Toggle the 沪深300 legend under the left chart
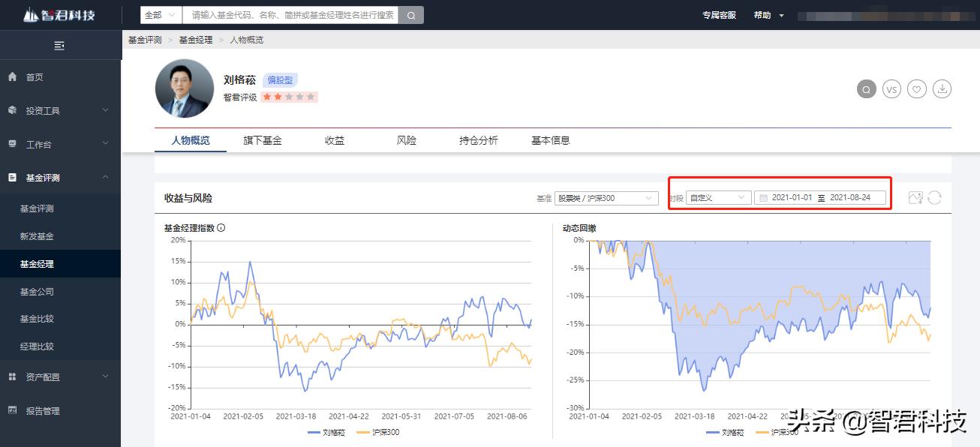Screen dimensions: 980x447 (x=384, y=433)
